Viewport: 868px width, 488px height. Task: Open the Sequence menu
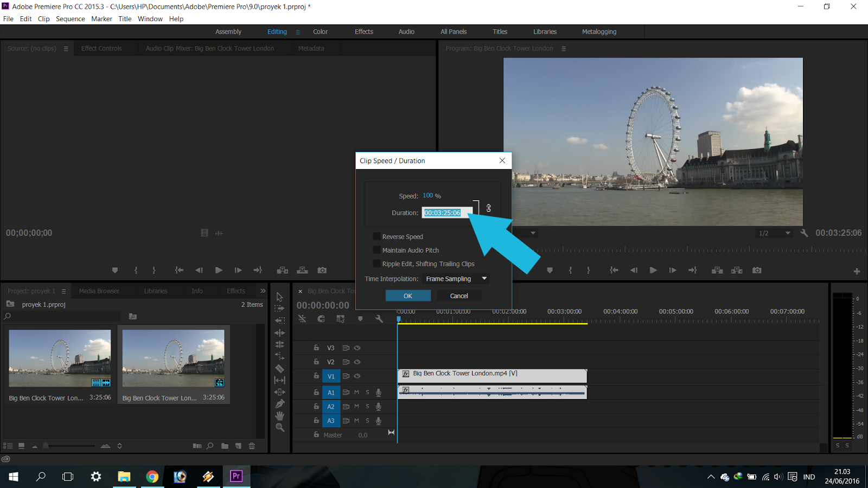coord(71,18)
